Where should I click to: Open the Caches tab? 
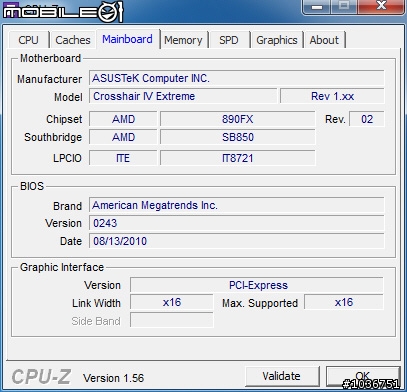click(x=73, y=40)
